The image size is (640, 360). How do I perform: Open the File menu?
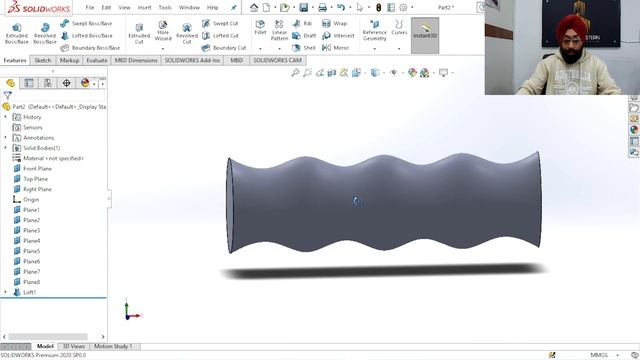(x=90, y=7)
